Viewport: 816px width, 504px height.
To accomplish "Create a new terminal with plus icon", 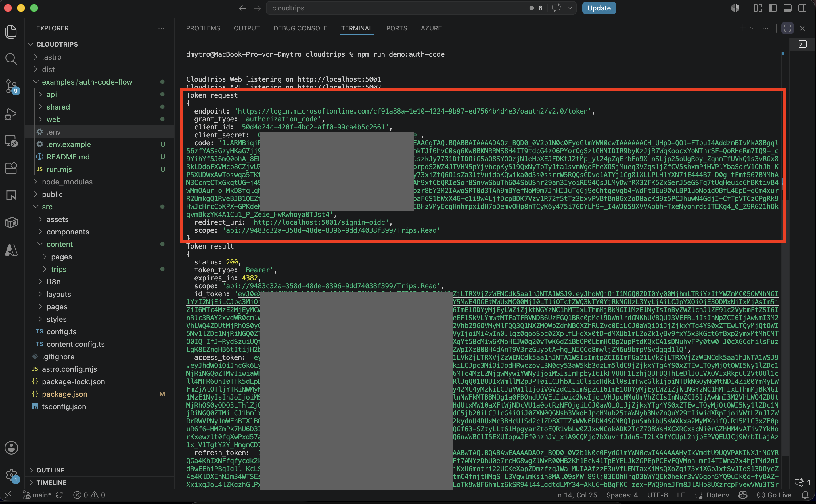I will 743,28.
